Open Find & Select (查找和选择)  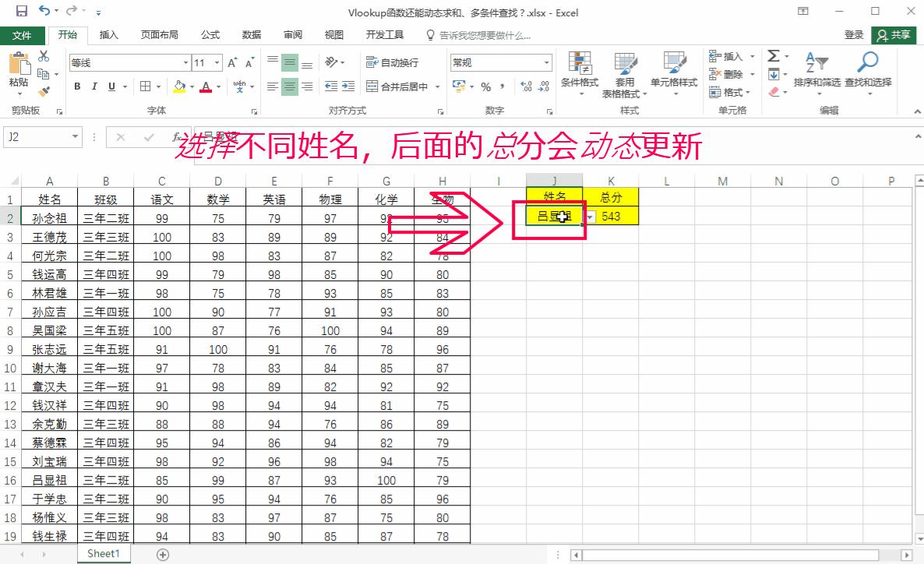point(867,75)
